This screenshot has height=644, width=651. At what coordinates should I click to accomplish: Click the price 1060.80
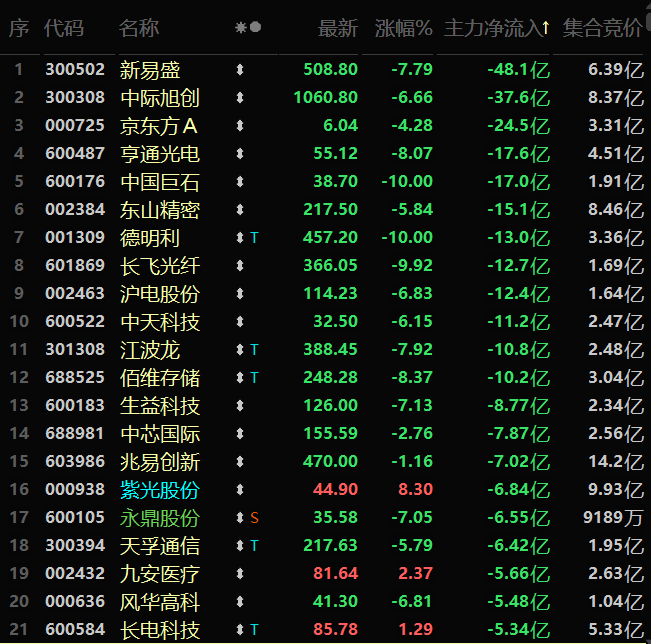click(x=326, y=98)
